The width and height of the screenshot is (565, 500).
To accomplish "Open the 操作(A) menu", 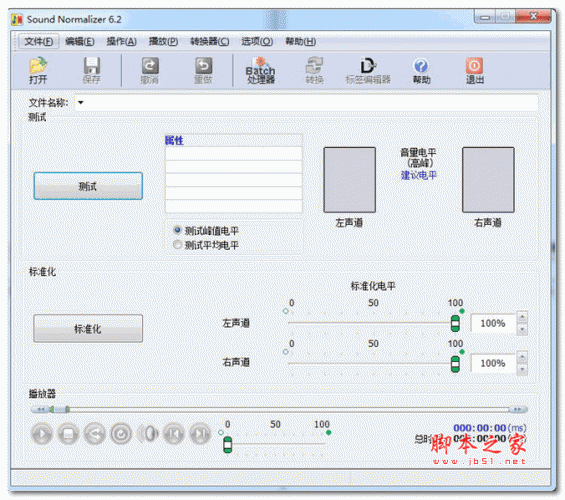I will point(121,42).
